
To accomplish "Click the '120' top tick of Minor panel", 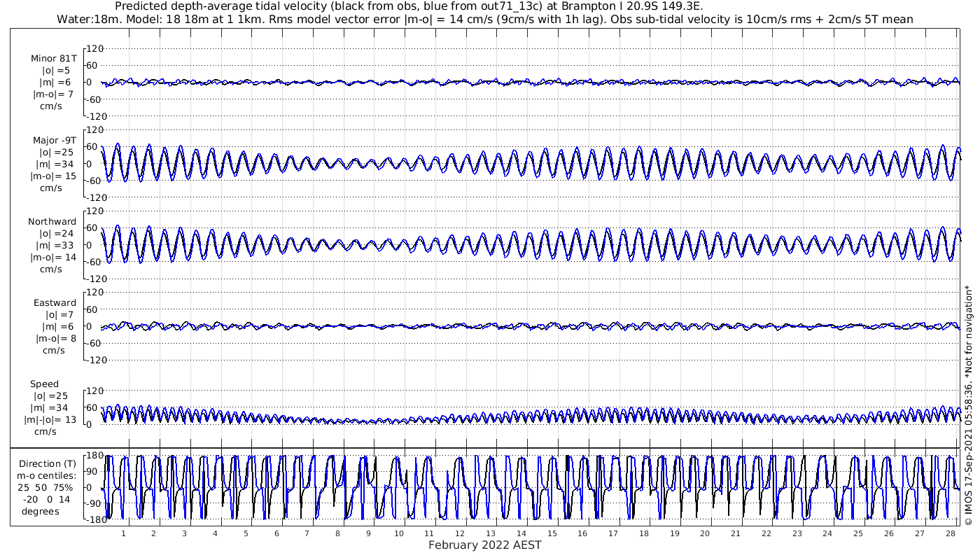I will [x=94, y=49].
